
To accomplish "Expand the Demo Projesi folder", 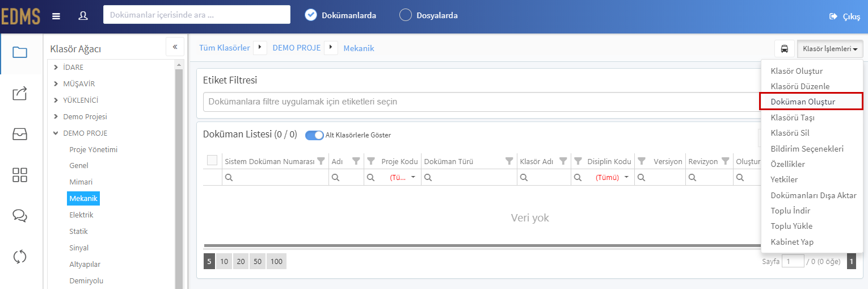I will pos(56,117).
